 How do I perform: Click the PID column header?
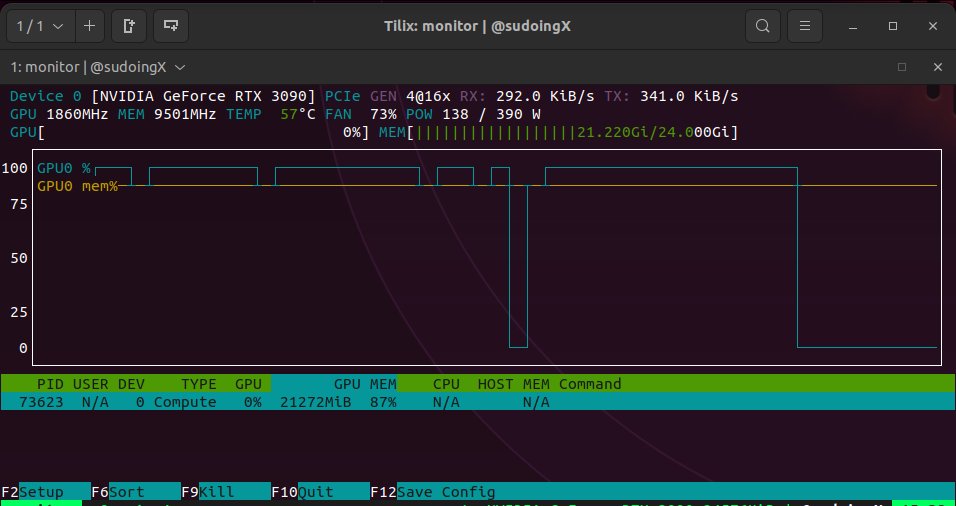50,384
